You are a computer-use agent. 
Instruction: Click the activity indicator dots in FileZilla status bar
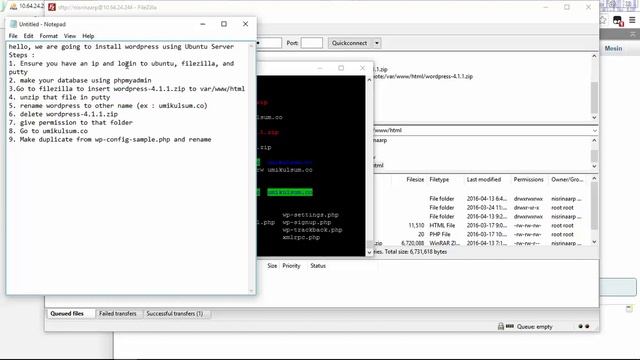(584, 326)
